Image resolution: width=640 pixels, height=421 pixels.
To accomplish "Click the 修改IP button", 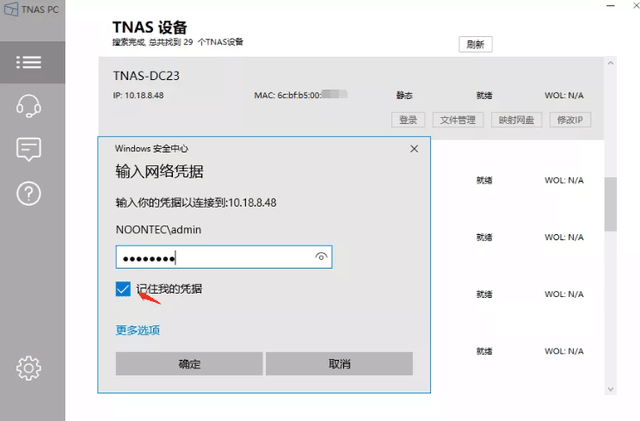I will (570, 120).
